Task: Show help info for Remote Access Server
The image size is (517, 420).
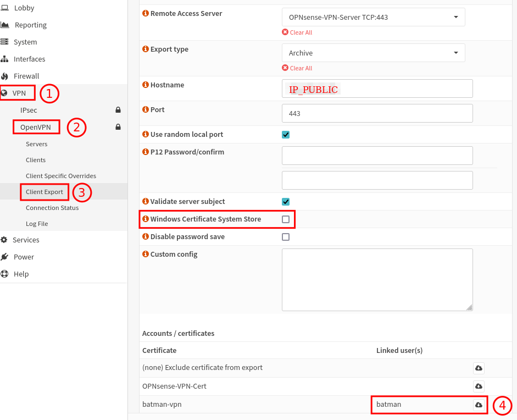Action: [146, 13]
